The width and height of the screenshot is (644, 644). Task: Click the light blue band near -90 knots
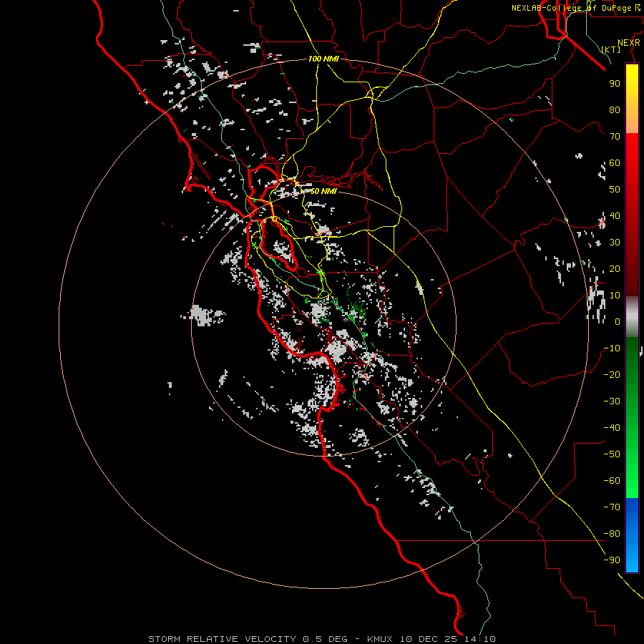pyautogui.click(x=632, y=560)
